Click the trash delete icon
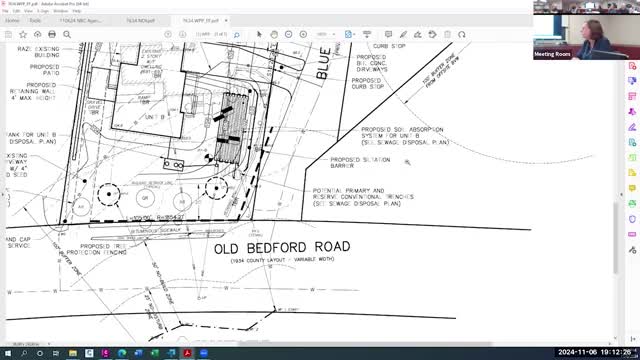Viewport: 640px width, 360px height. point(447,35)
